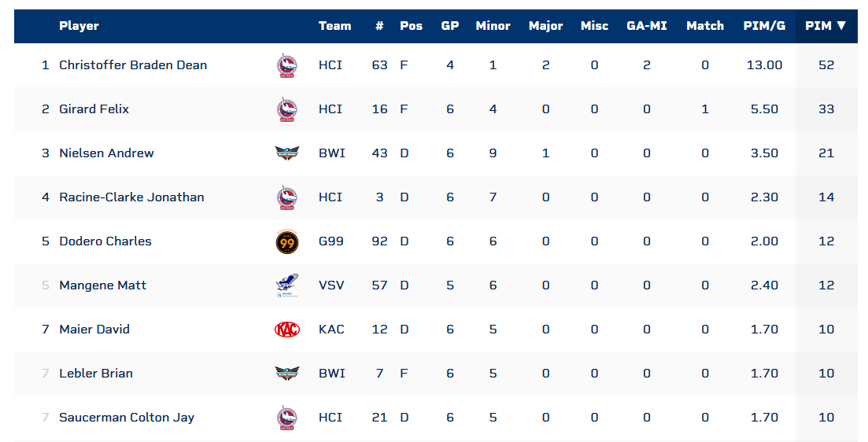Open Christoffer Braden Dean player profile
This screenshot has width=868, height=442.
(133, 65)
